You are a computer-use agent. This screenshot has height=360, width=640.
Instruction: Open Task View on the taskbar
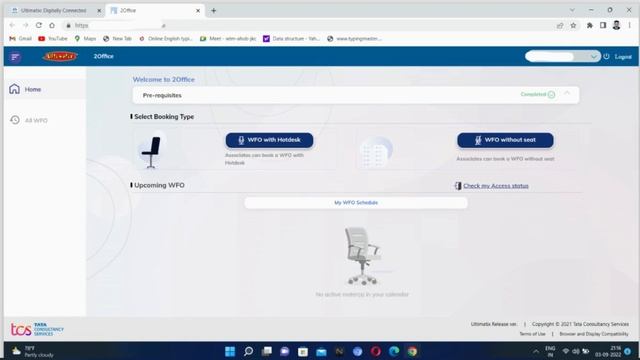pyautogui.click(x=267, y=351)
